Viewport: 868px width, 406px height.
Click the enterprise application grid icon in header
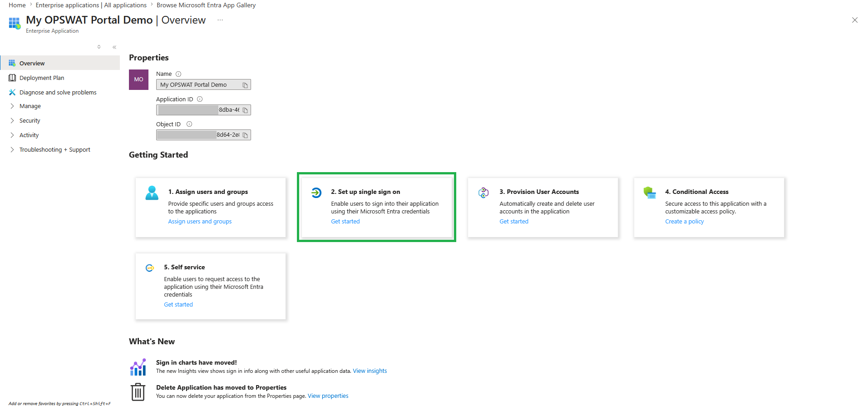15,23
